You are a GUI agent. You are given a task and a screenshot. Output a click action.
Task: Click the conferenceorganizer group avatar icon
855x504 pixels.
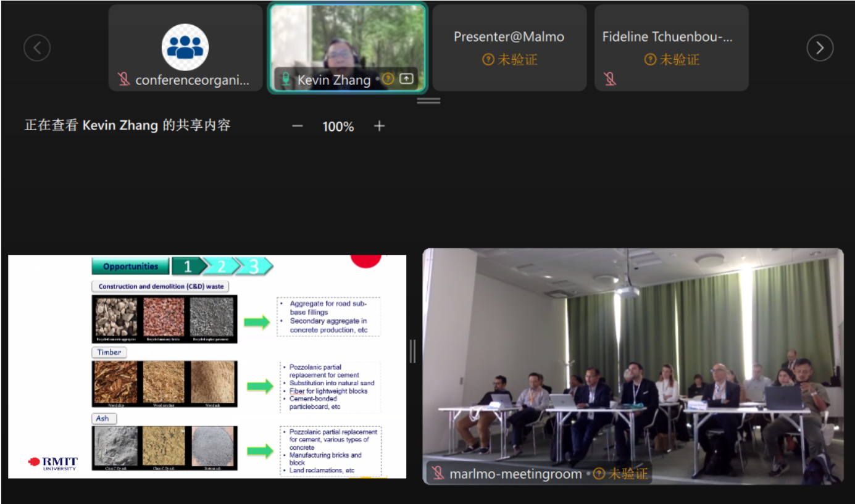[x=185, y=47]
